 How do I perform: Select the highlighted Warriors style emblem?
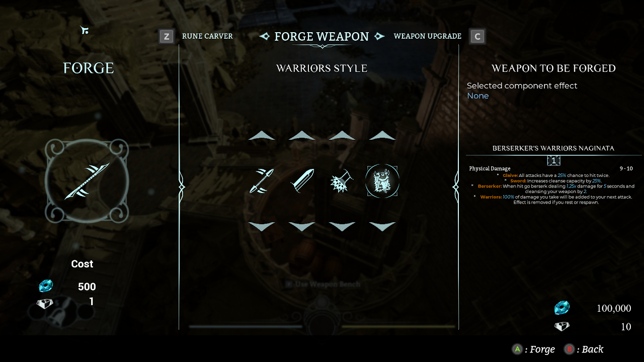pos(382,181)
